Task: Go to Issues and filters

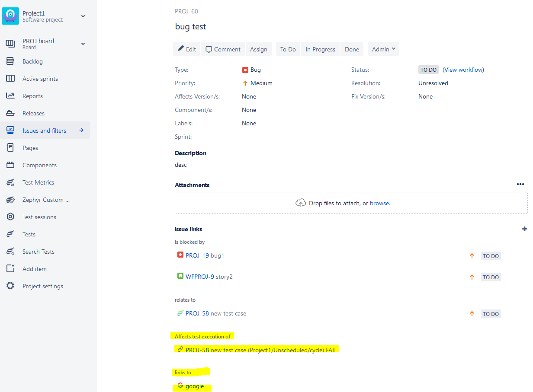Action: [x=45, y=131]
